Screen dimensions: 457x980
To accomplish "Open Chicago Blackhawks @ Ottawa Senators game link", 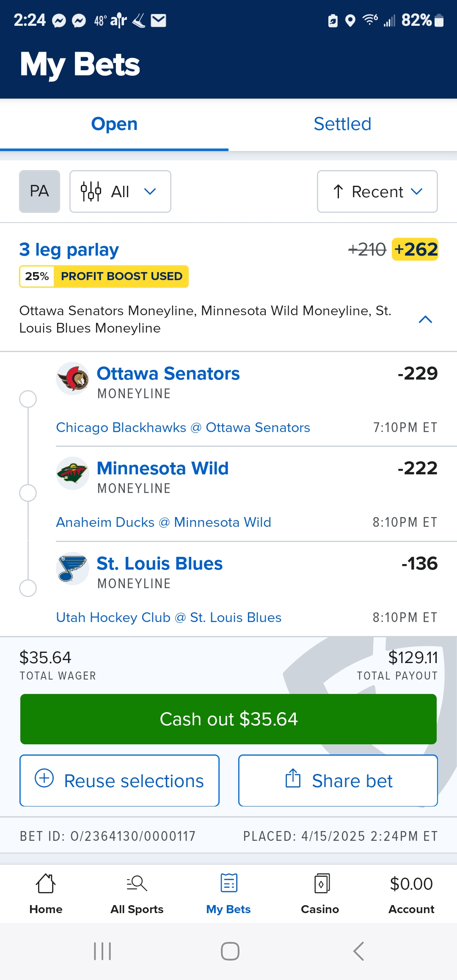I will tap(183, 427).
